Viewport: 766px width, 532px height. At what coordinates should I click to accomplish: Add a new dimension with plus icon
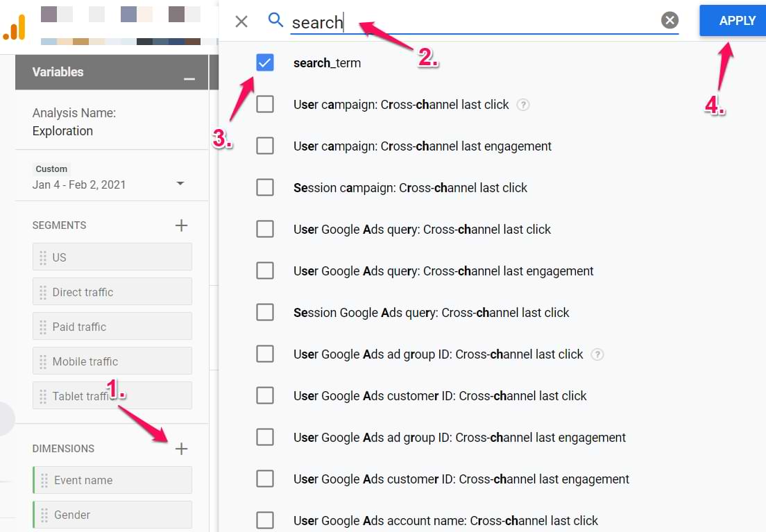tap(181, 449)
